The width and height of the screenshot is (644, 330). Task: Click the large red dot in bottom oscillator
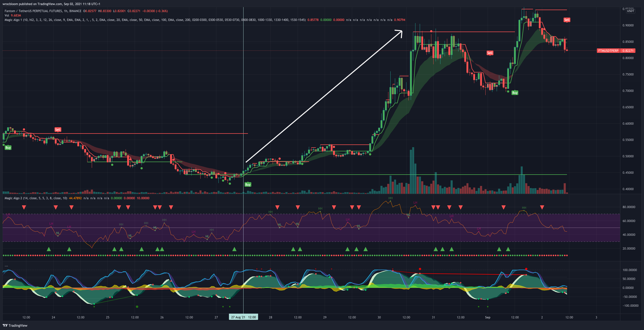[420, 269]
